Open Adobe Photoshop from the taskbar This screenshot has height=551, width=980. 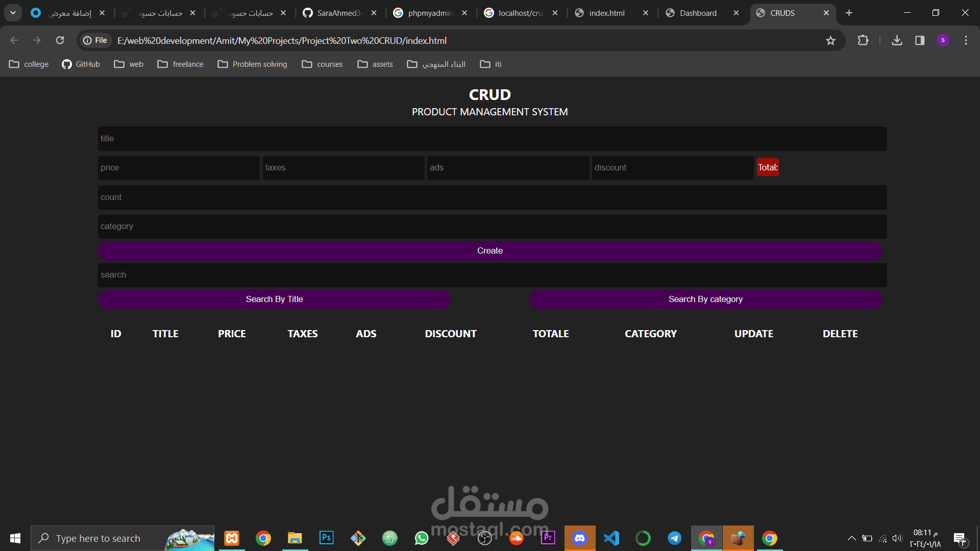(326, 538)
